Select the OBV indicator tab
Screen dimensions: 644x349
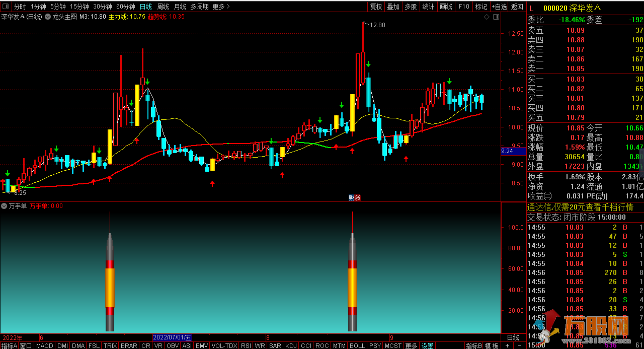[173, 345]
